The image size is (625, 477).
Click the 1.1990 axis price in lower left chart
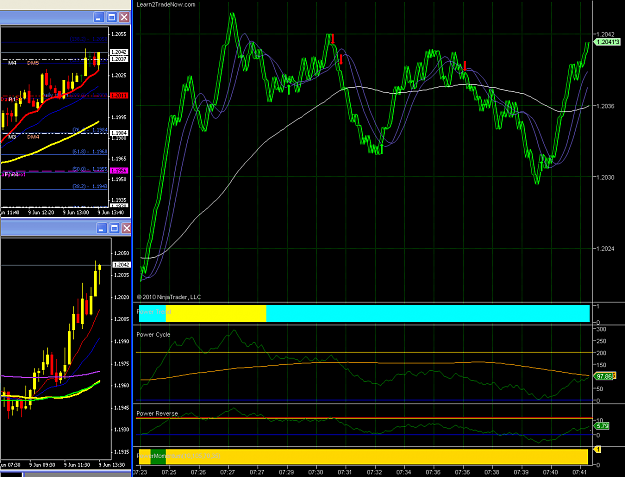click(x=121, y=341)
